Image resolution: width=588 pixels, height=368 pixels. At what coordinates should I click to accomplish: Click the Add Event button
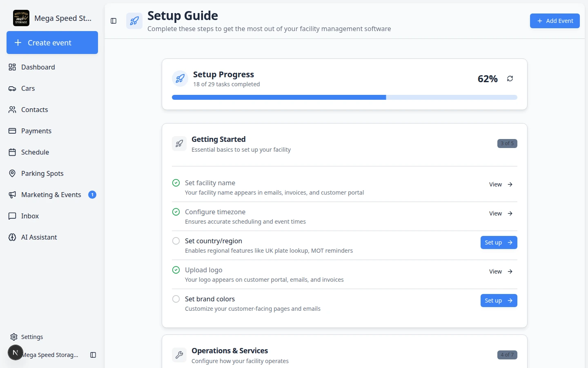pos(555,21)
